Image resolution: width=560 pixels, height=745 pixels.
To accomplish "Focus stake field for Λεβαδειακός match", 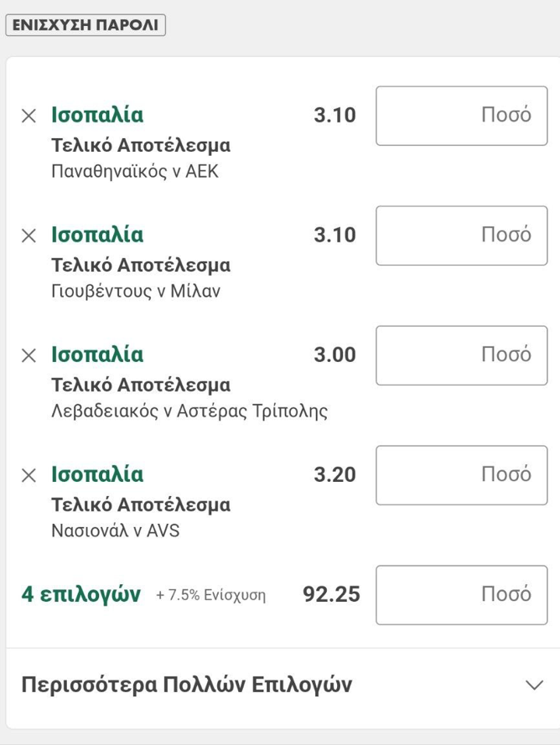I will point(462,355).
